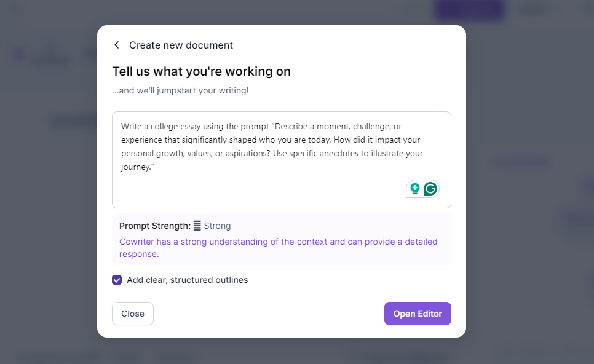Image resolution: width=594 pixels, height=364 pixels.
Task: Click the checkmark in the purple outlines box
Action: [x=117, y=280]
